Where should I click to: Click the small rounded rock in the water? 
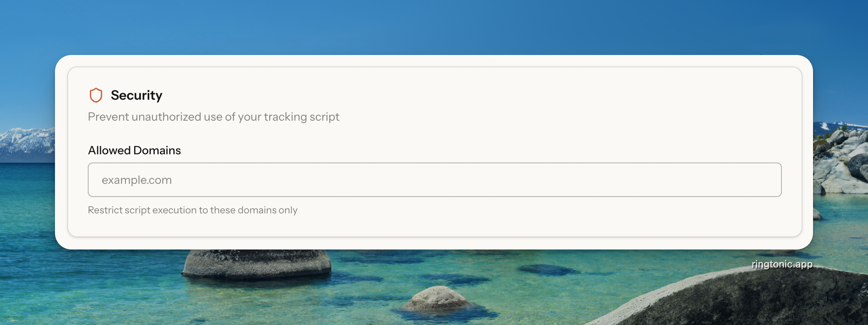pos(437,298)
